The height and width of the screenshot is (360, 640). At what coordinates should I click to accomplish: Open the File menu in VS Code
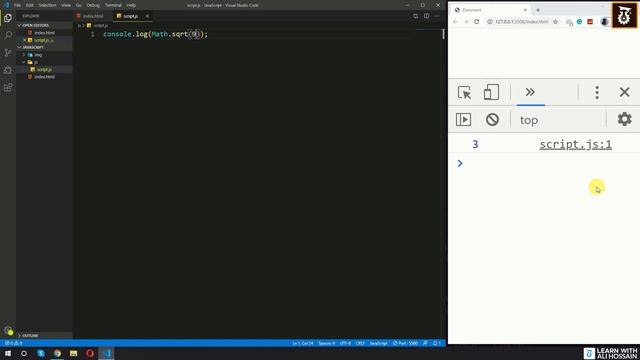point(17,5)
